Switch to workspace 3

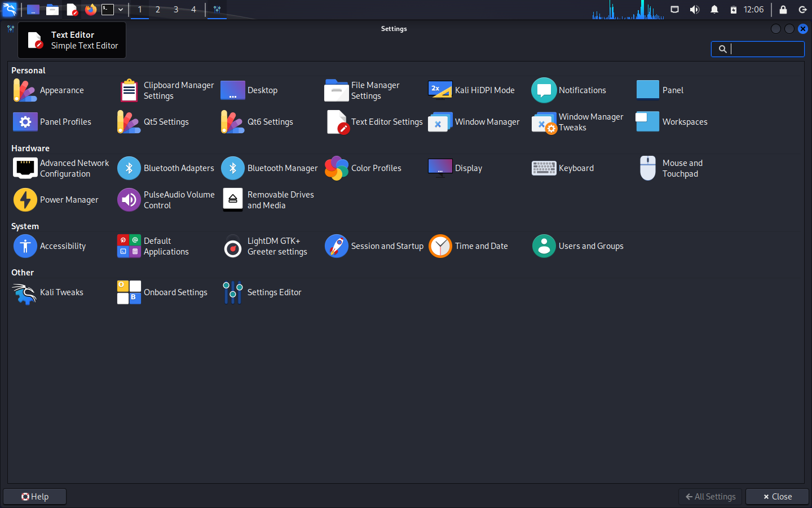coord(175,10)
